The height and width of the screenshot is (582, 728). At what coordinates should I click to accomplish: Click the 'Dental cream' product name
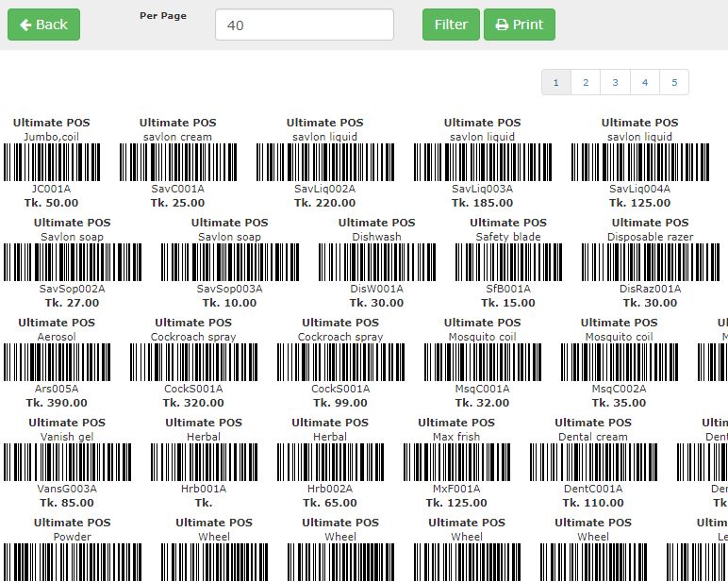593,437
